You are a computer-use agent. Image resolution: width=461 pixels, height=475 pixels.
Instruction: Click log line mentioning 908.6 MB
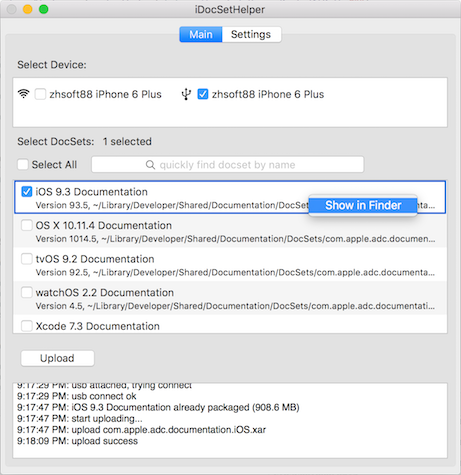[x=158, y=407]
